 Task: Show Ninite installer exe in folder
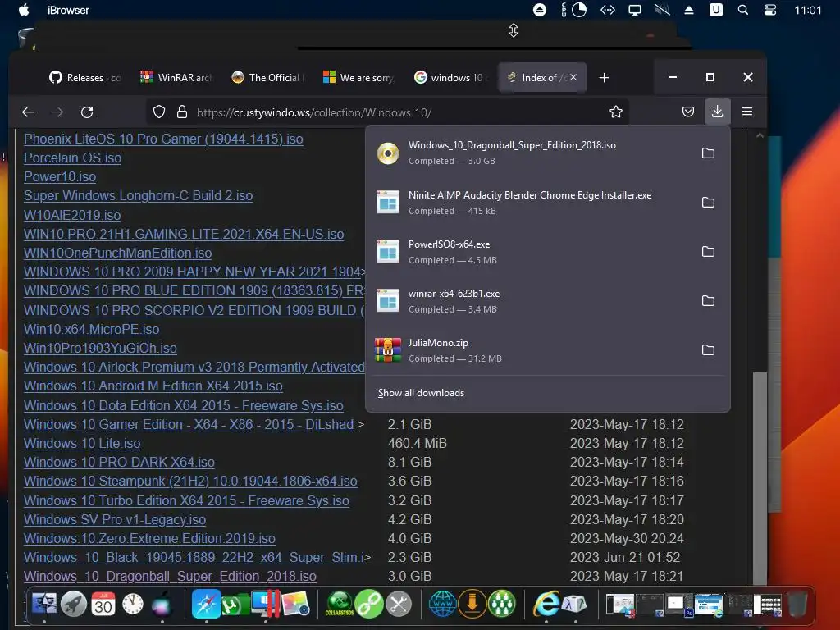[708, 202]
